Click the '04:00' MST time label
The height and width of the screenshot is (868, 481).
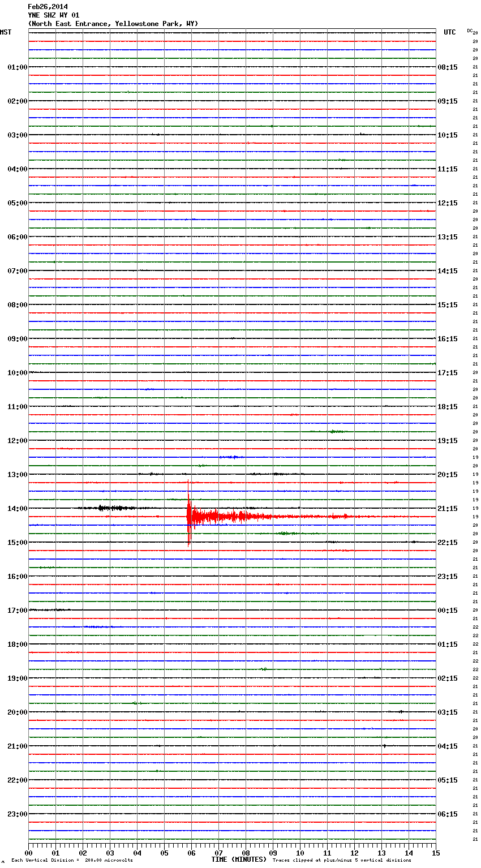(x=17, y=169)
